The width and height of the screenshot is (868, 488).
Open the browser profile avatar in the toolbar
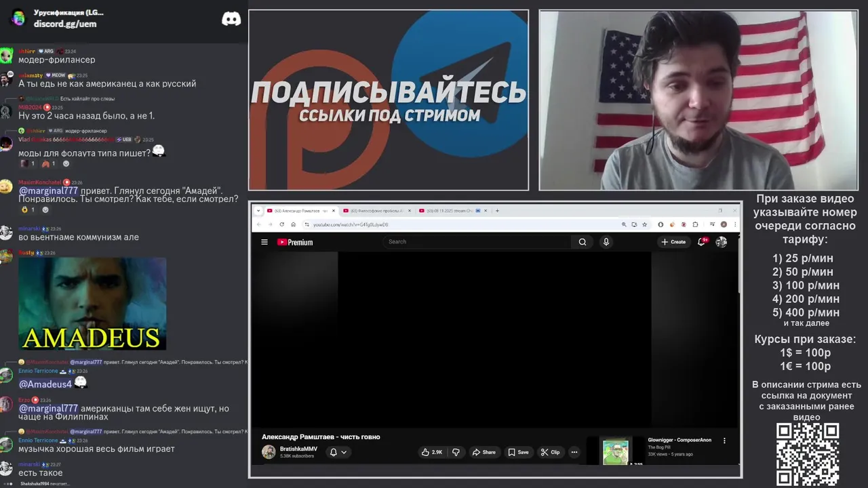[x=724, y=224]
